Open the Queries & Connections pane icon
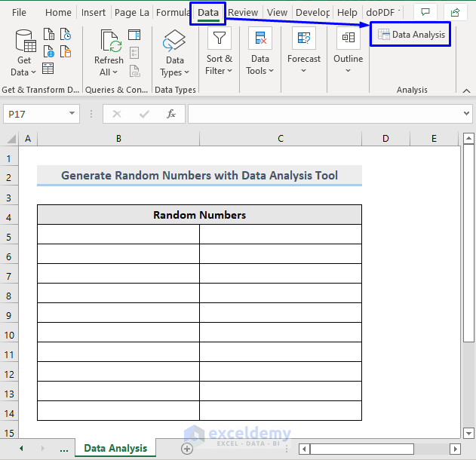Image resolution: width=476 pixels, height=460 pixels. [x=134, y=35]
